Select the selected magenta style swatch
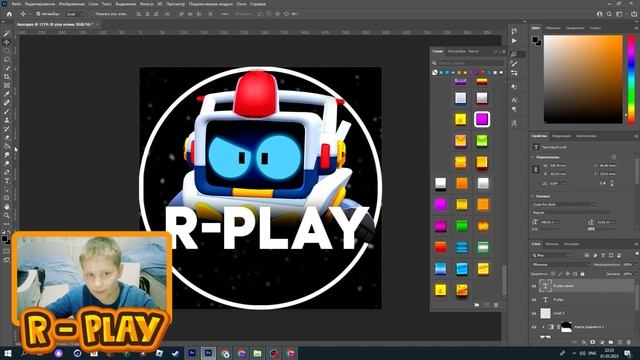 tap(482, 120)
